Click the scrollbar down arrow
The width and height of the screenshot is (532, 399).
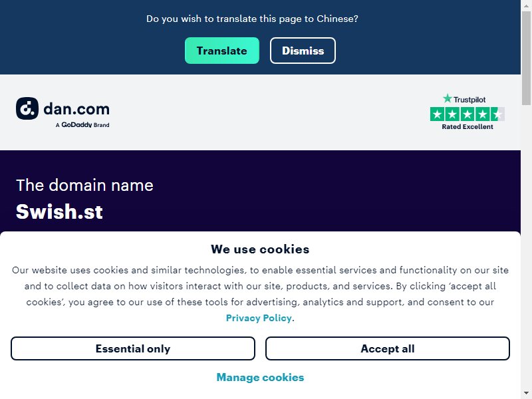point(526,394)
